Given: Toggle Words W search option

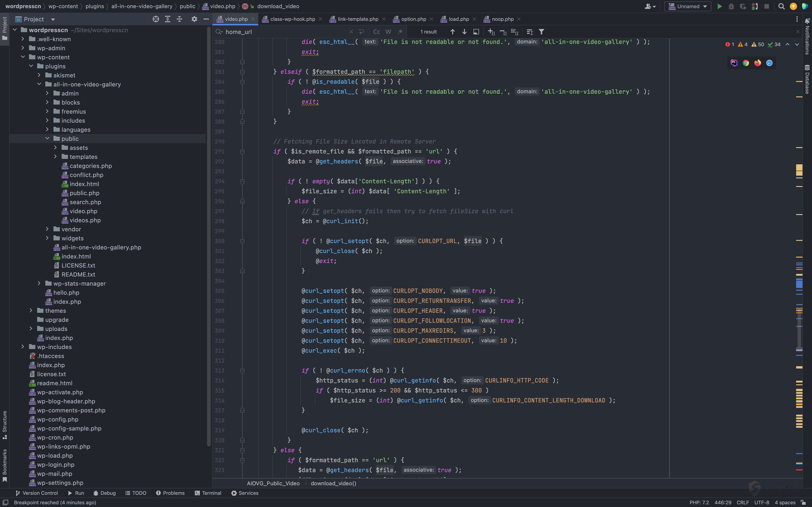Looking at the screenshot, I should (x=388, y=32).
